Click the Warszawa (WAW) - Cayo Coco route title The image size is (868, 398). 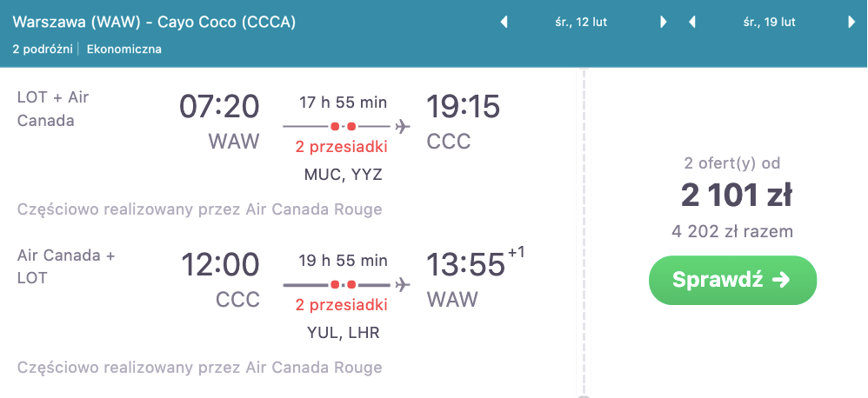[x=154, y=23]
